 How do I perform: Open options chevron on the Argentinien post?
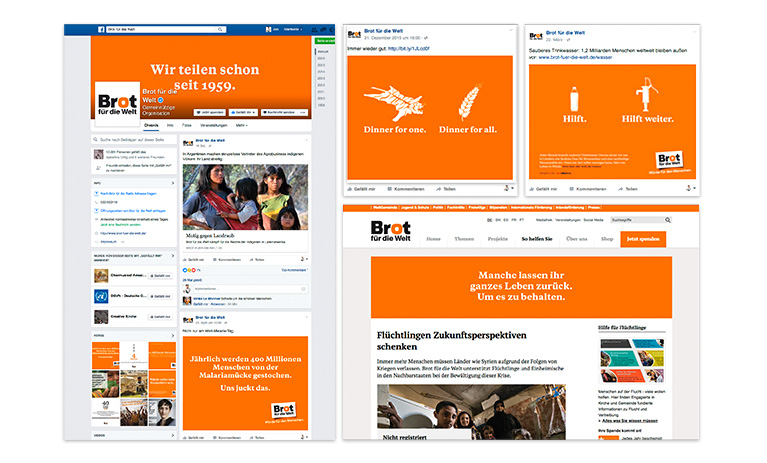pyautogui.click(x=307, y=140)
